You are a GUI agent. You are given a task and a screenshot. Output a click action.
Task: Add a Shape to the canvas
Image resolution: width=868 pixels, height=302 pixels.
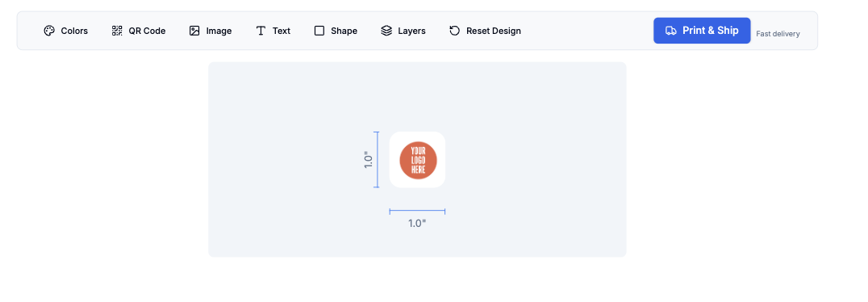pyautogui.click(x=336, y=31)
